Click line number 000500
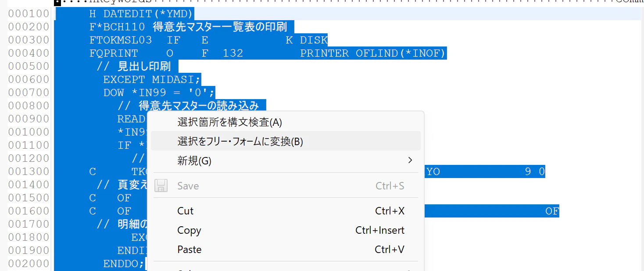644x271 pixels. pyautogui.click(x=29, y=67)
